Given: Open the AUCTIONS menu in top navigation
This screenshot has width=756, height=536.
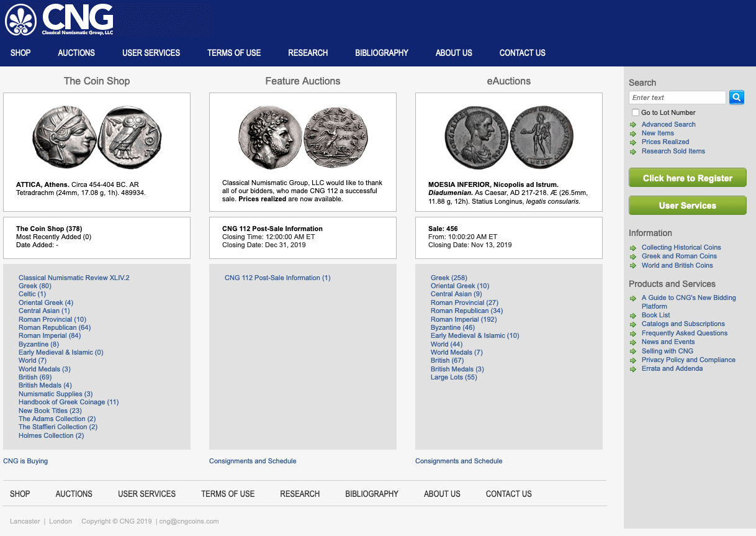Looking at the screenshot, I should (x=76, y=53).
